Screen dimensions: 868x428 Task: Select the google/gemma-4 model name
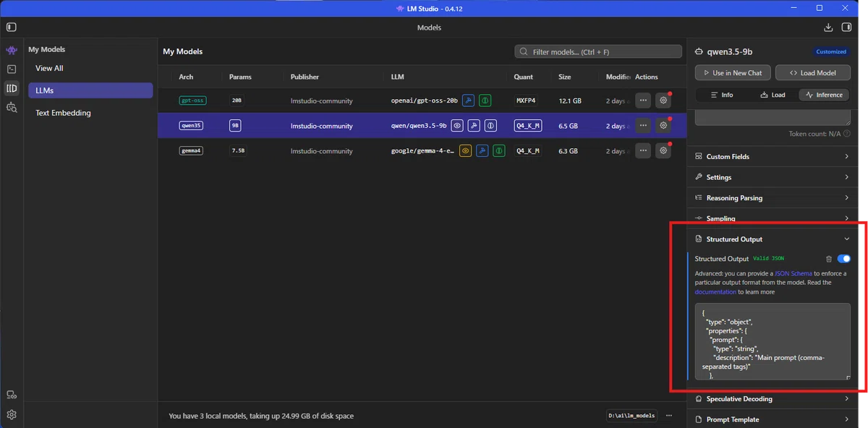pyautogui.click(x=422, y=151)
